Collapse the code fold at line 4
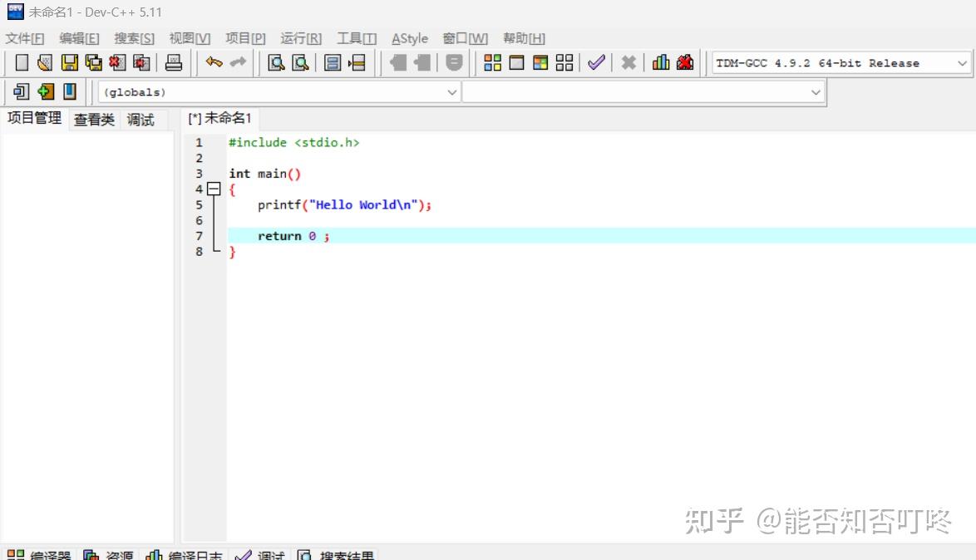The image size is (976, 560). click(214, 189)
